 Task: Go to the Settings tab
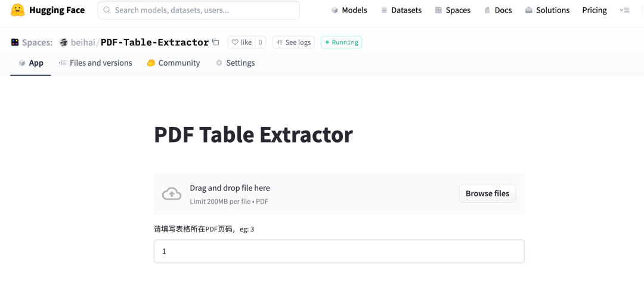[236, 63]
